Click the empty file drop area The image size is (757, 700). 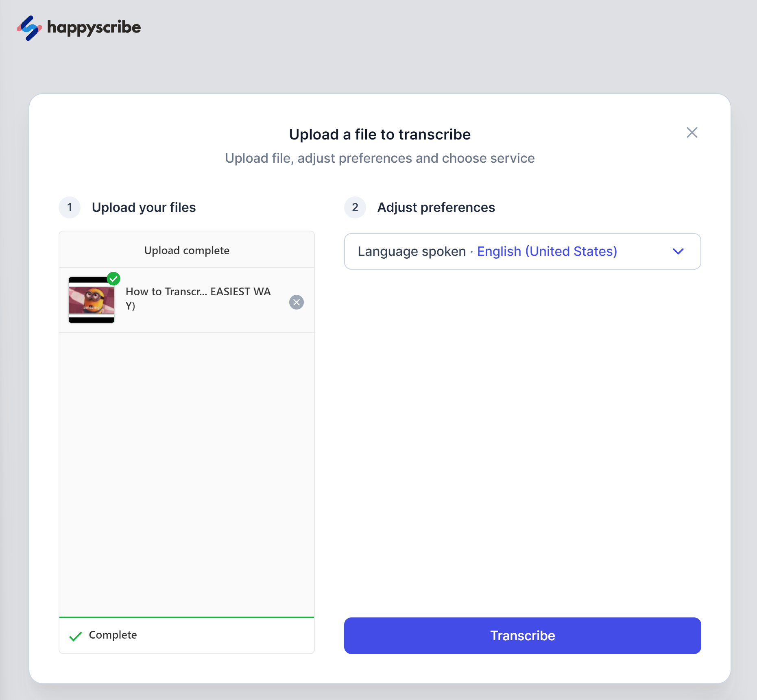187,474
